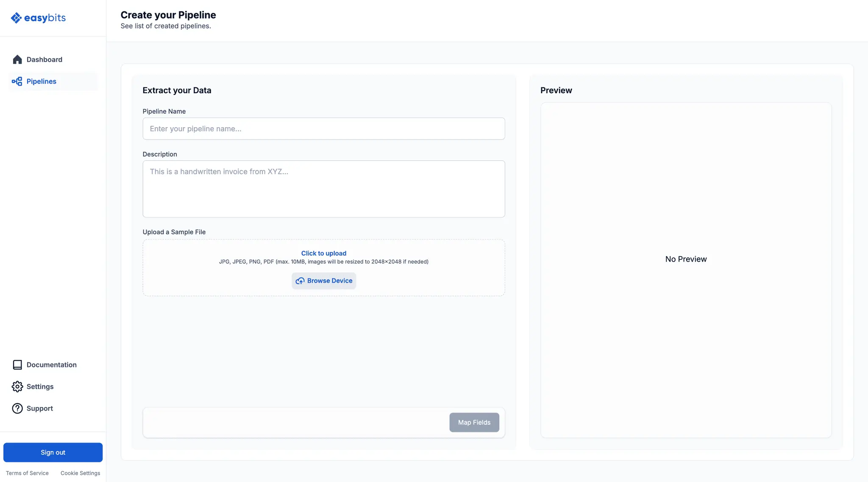868x482 pixels.
Task: Click the 'See list of created pipelines.' text
Action: click(166, 26)
